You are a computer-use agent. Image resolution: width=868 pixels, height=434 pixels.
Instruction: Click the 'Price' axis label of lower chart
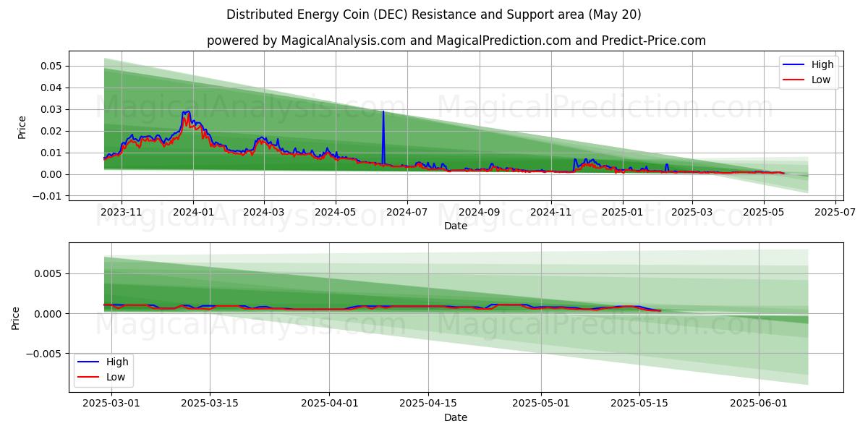16,318
